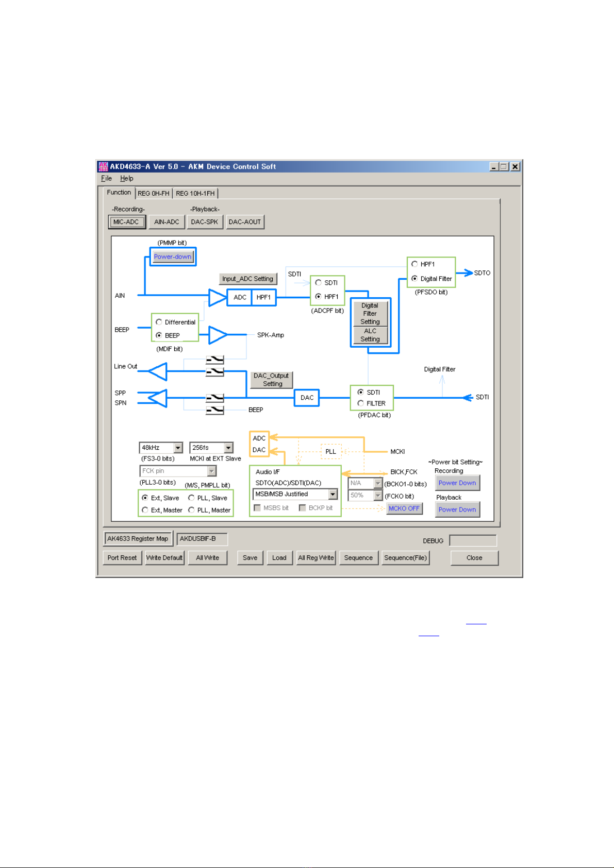
Task: Open the 48kHz sampling frequency dropdown
Action: [178, 448]
